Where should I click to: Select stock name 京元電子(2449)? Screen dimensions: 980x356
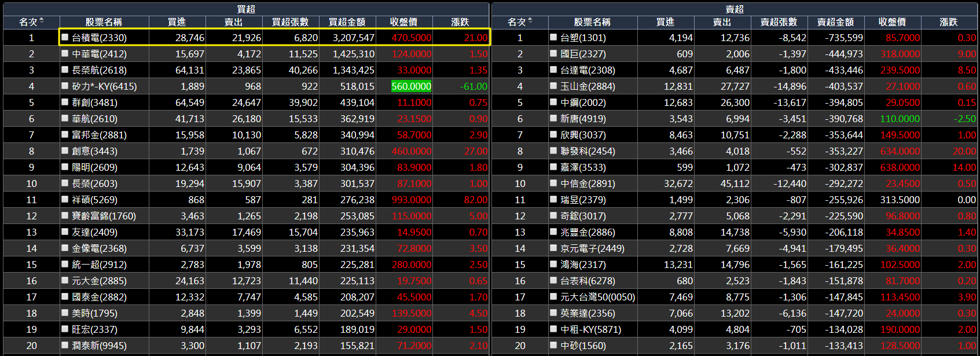(x=592, y=248)
